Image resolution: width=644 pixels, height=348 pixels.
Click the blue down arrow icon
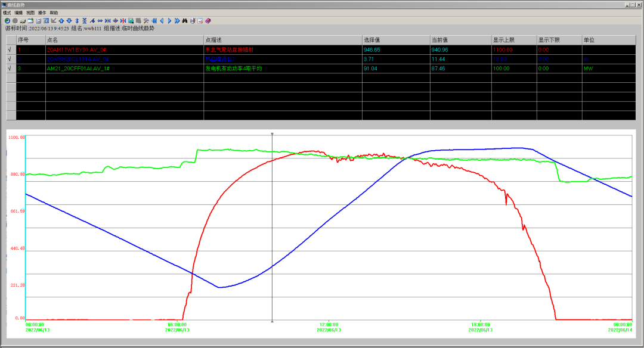69,20
